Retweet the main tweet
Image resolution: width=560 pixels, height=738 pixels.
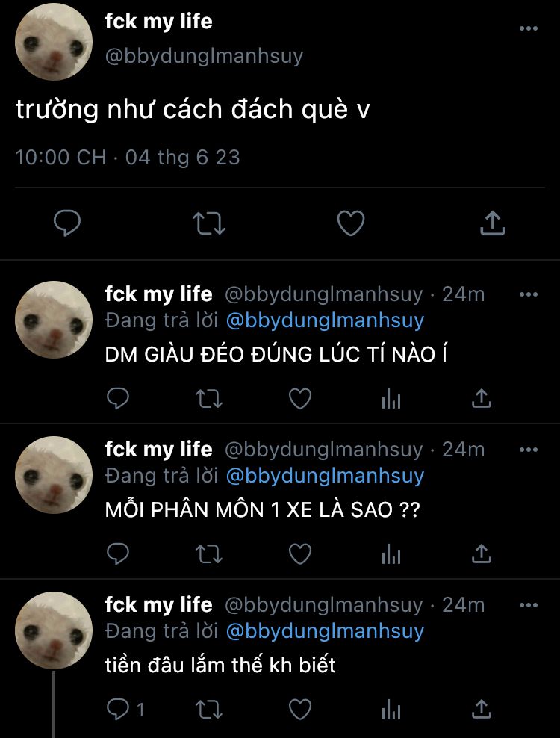[x=209, y=223]
